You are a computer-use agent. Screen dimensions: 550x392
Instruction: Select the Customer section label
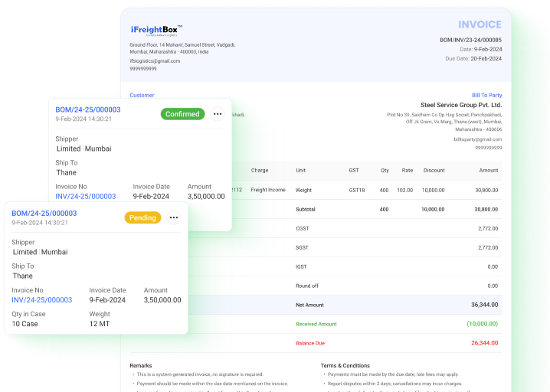pyautogui.click(x=142, y=96)
